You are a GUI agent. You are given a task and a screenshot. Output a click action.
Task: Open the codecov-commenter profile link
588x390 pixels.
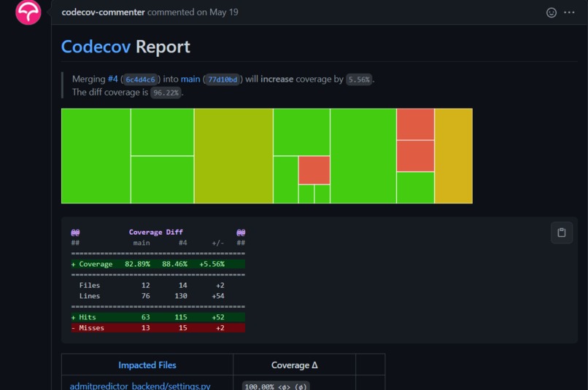[x=103, y=12]
